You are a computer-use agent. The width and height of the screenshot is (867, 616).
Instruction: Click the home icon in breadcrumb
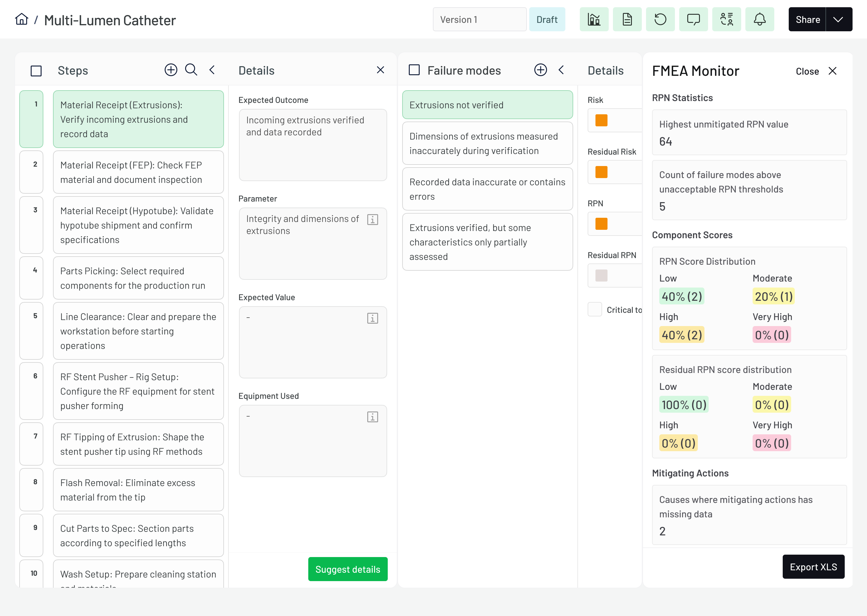(22, 19)
